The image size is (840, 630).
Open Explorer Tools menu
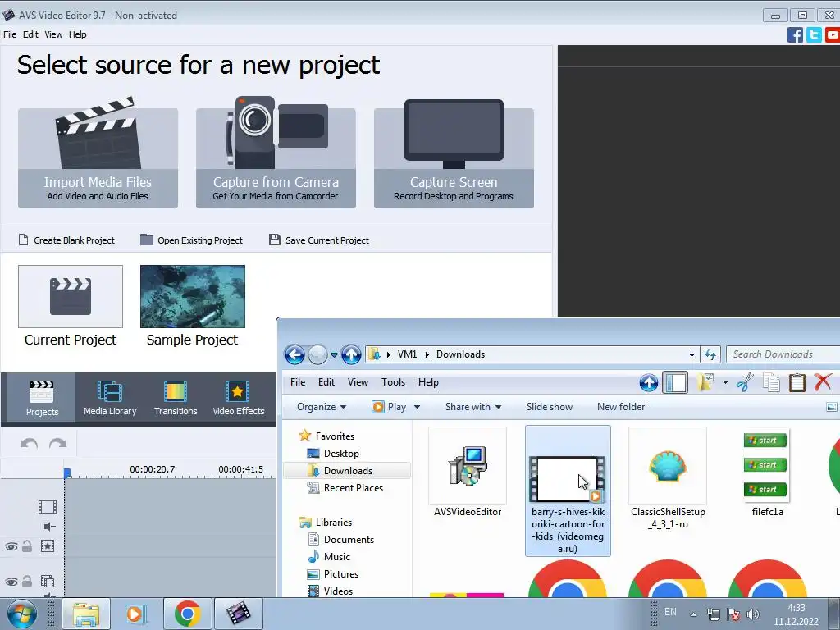coord(393,382)
